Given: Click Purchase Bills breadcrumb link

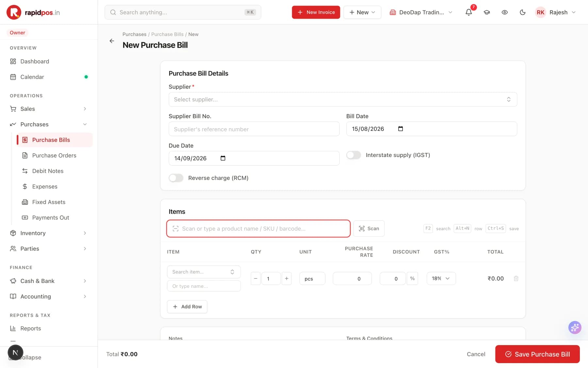Looking at the screenshot, I should point(167,34).
